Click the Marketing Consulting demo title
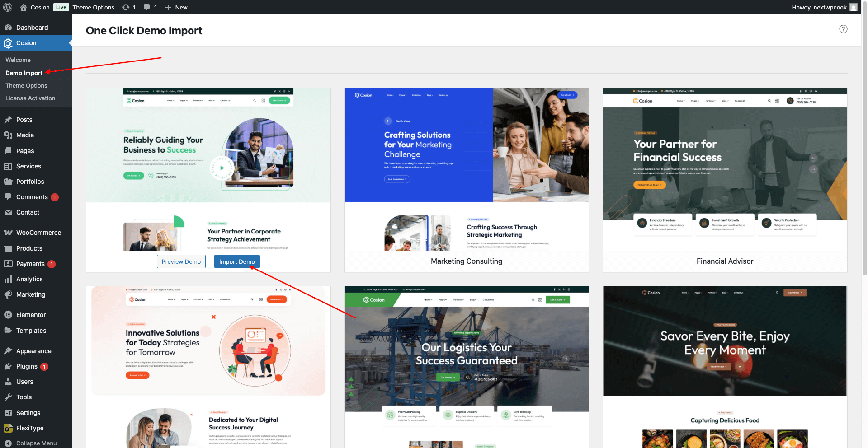 point(467,261)
